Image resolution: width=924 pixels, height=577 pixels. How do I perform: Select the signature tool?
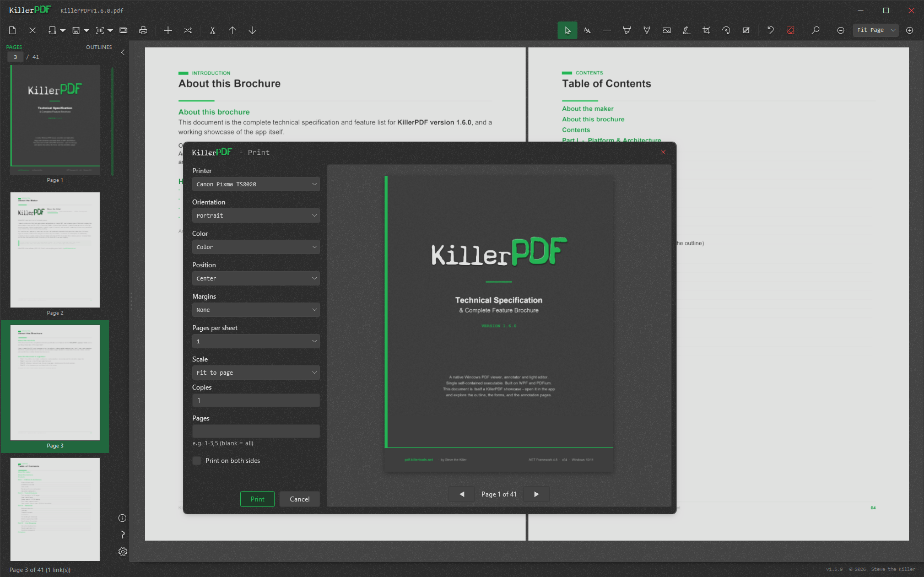[x=687, y=30]
